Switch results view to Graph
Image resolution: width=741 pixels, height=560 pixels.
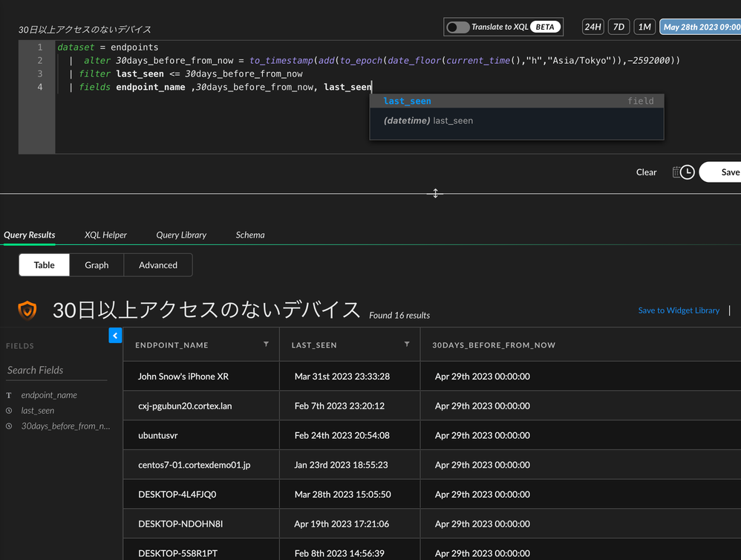click(x=97, y=265)
